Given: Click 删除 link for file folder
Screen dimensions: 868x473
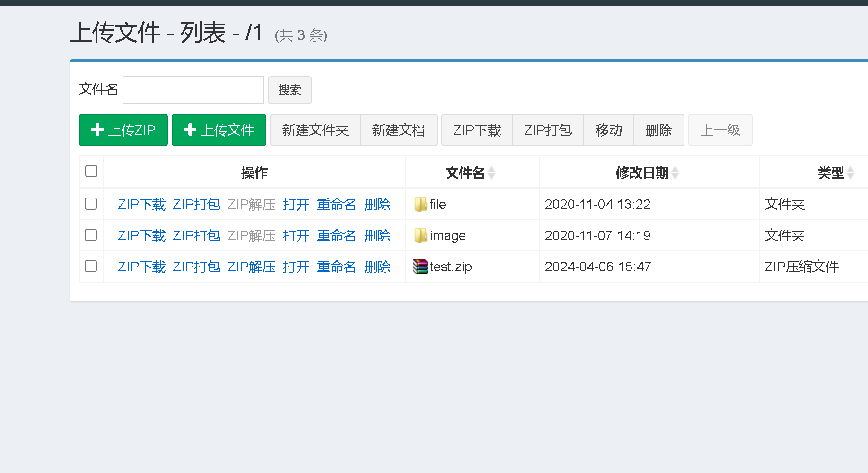Looking at the screenshot, I should pyautogui.click(x=377, y=204).
